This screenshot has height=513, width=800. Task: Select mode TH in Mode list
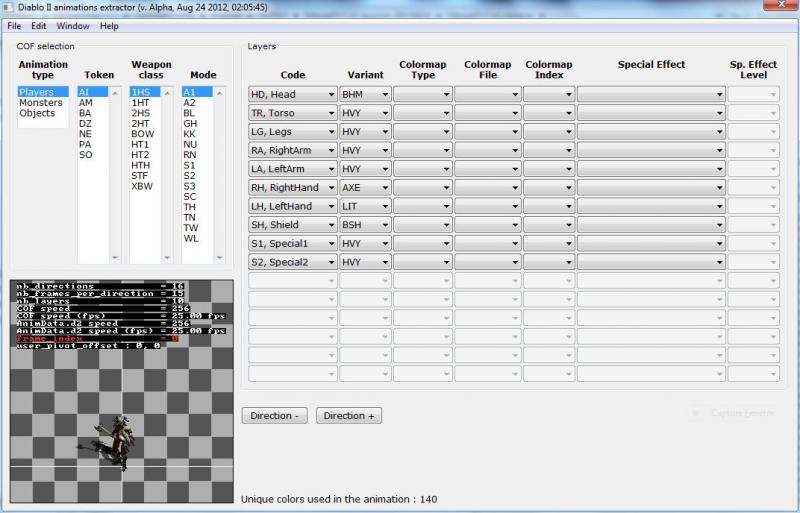coord(197,207)
